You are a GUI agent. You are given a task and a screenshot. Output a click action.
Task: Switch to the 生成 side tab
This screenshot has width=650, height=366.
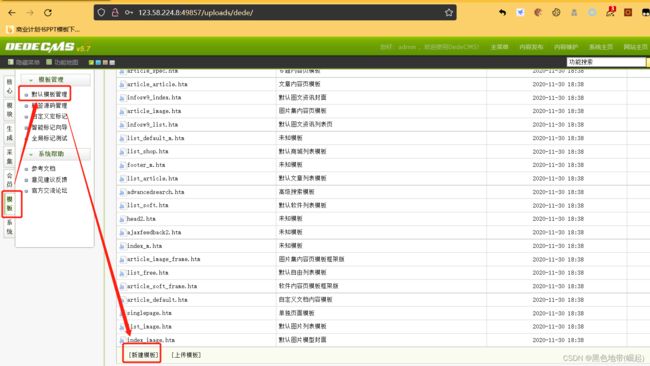[10, 133]
